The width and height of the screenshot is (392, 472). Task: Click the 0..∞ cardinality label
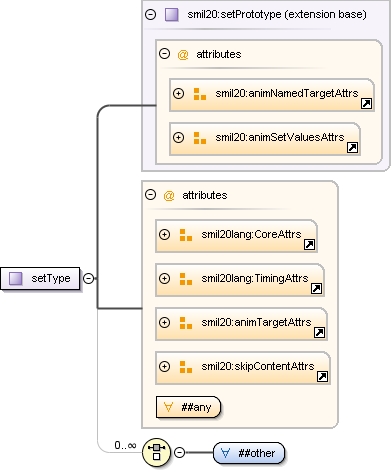pyautogui.click(x=125, y=445)
